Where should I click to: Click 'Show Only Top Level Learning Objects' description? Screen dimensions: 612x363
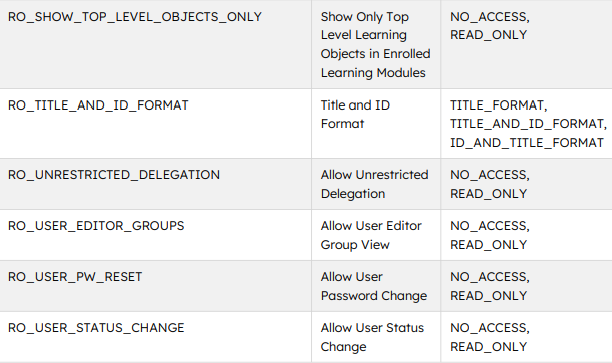(375, 44)
